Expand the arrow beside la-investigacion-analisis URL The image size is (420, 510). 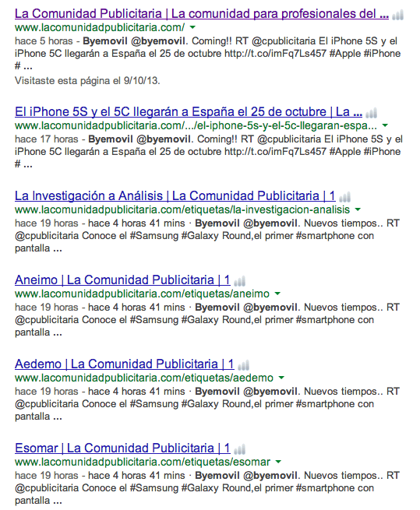pos(358,209)
